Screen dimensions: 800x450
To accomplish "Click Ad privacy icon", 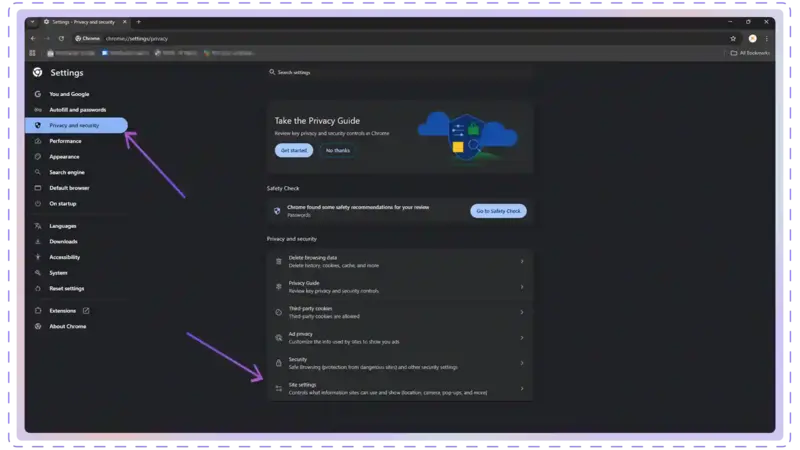I will tap(279, 338).
